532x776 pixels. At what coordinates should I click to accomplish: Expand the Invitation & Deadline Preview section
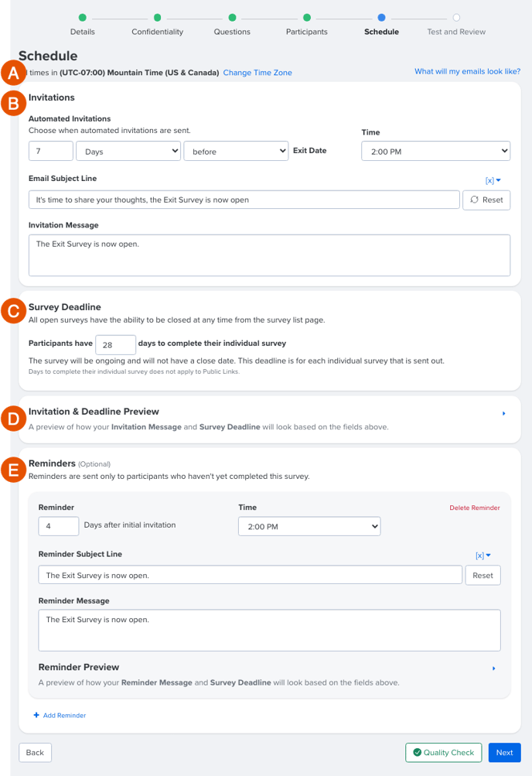pyautogui.click(x=504, y=413)
